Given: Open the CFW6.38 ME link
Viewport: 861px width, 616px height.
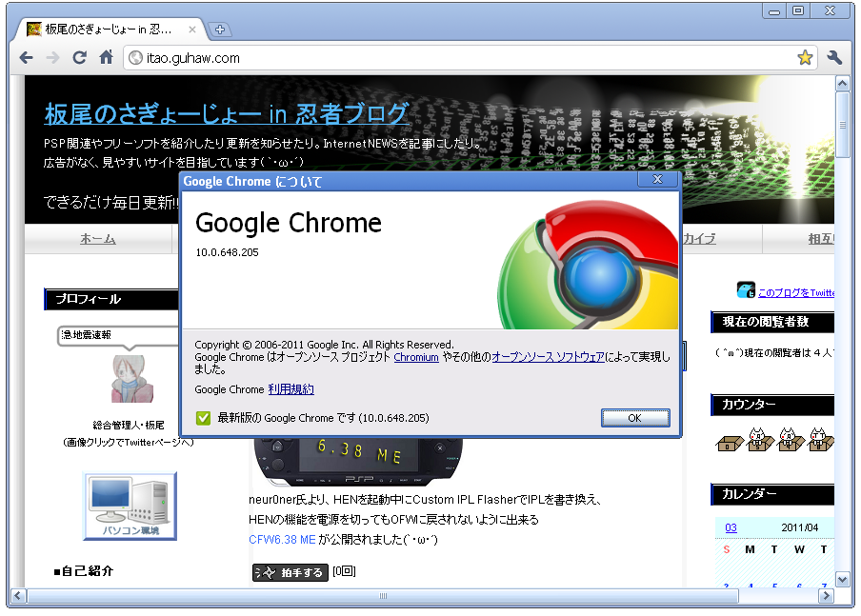Looking at the screenshot, I should click(282, 540).
